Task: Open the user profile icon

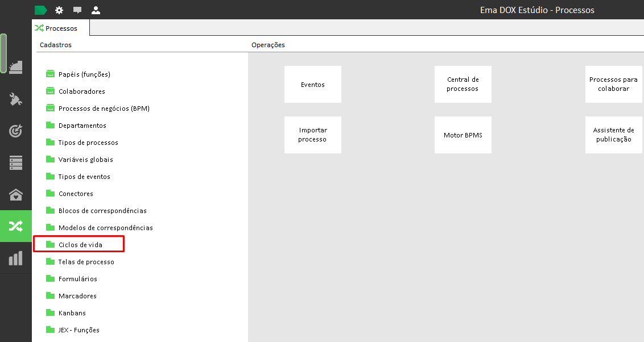Action: point(96,10)
